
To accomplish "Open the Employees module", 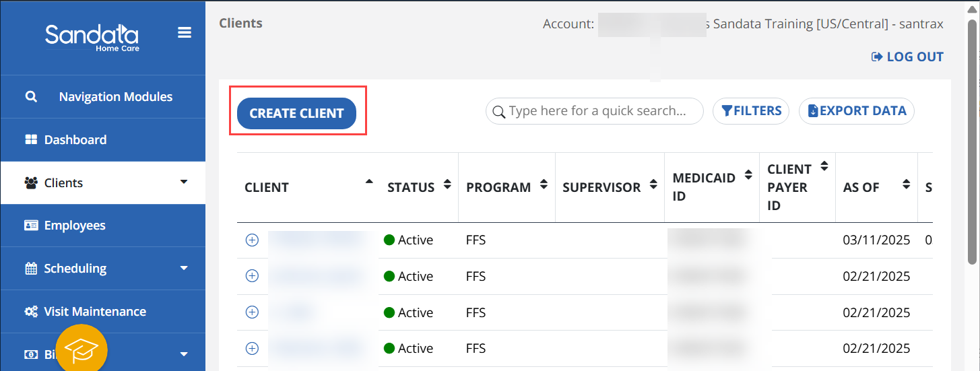I will [x=75, y=226].
